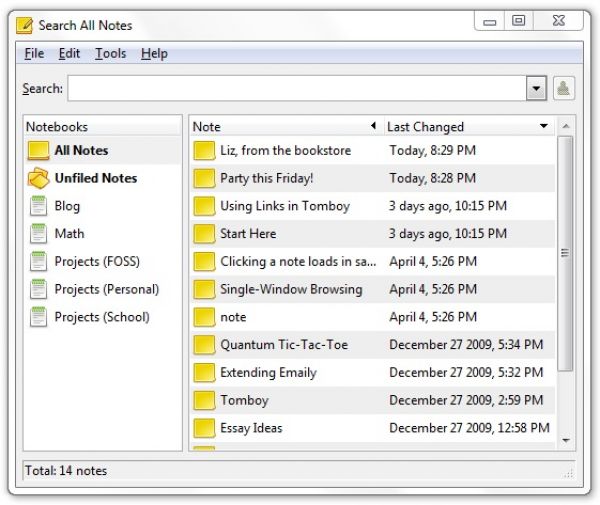Viewport: 600px width, 505px height.
Task: Click the Math notebook icon
Action: click(39, 234)
